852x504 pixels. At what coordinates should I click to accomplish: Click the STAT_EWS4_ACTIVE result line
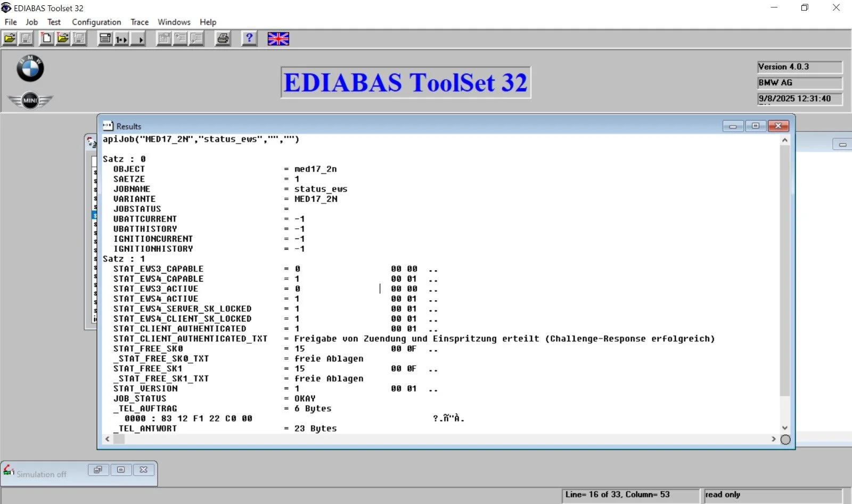click(x=275, y=299)
